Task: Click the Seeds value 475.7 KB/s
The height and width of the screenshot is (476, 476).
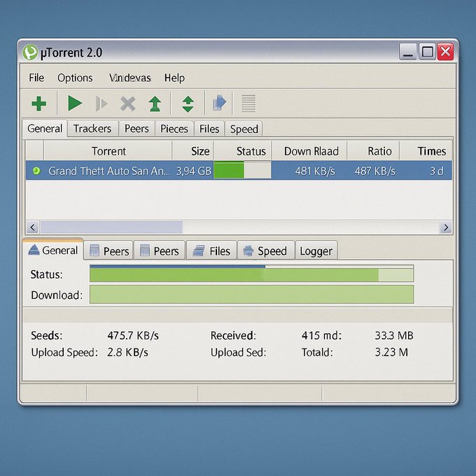Action: pyautogui.click(x=133, y=335)
